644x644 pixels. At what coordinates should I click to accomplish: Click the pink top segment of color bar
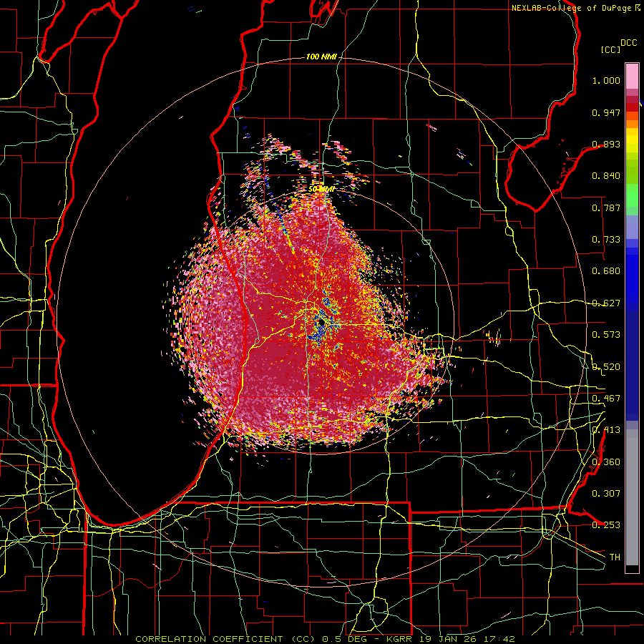pos(632,76)
